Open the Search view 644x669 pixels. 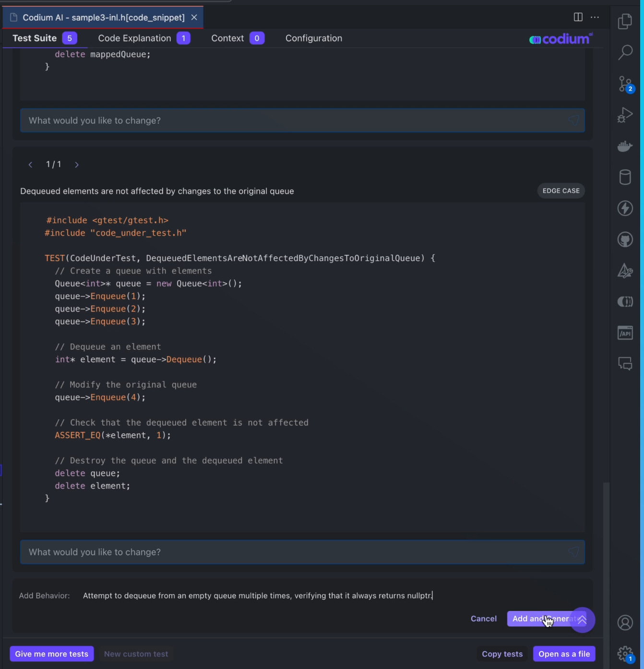(x=625, y=52)
